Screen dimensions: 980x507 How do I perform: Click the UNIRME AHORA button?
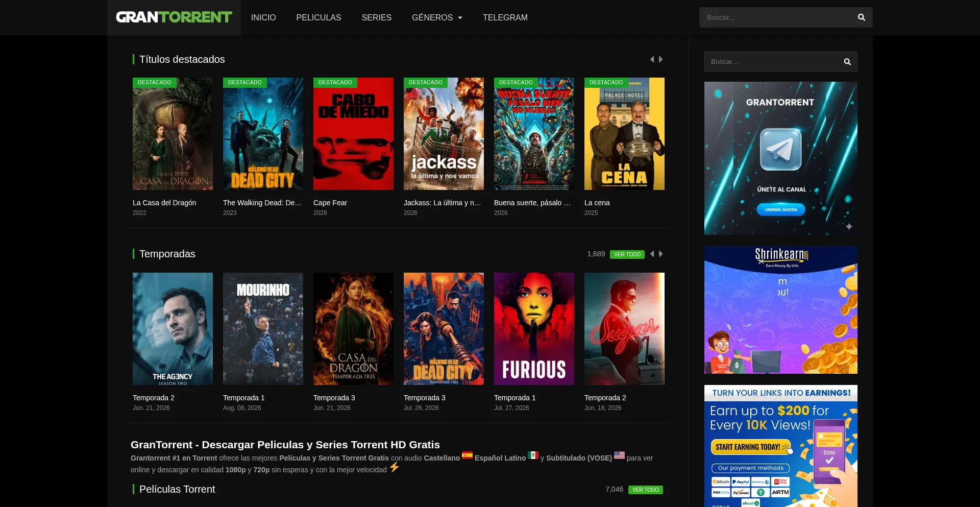click(x=781, y=209)
